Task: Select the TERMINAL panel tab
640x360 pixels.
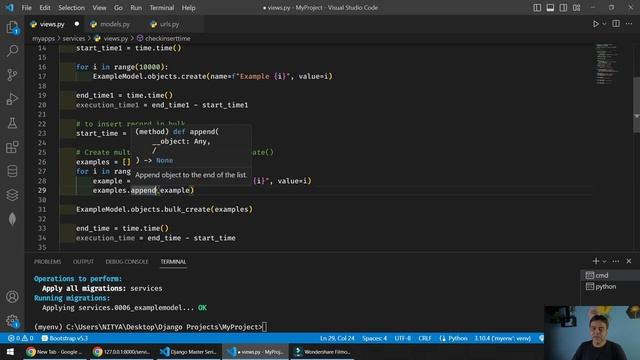Action: click(173, 262)
